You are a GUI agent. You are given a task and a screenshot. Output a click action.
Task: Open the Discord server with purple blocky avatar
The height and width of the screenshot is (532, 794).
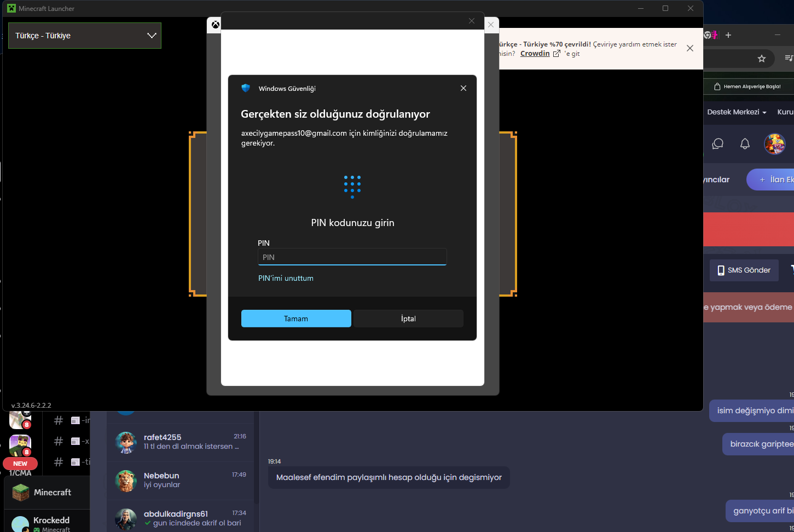[20, 445]
